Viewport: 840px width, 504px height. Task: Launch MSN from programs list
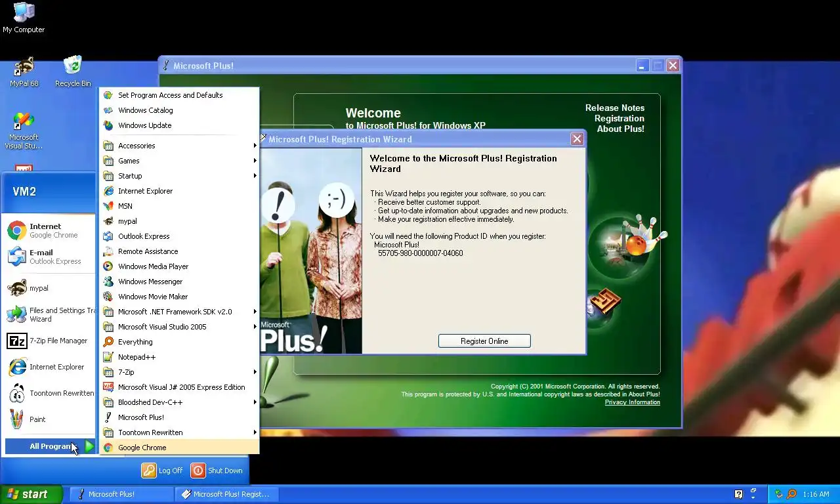(x=180, y=206)
